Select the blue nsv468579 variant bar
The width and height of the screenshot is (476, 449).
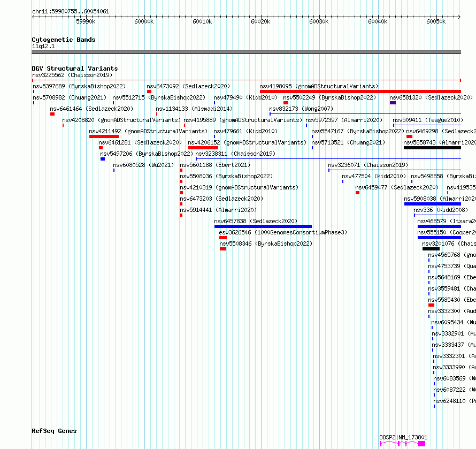(x=439, y=226)
